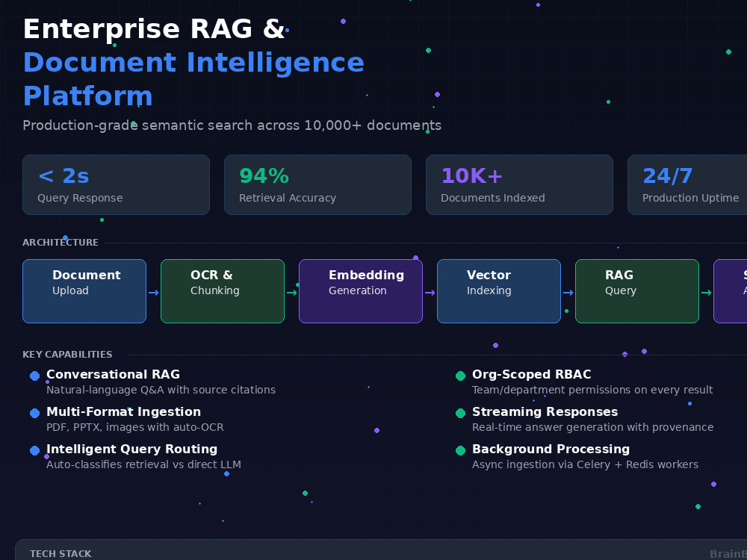Click the '10K+' Documents Indexed card
This screenshot has height=560, width=747.
tap(519, 184)
